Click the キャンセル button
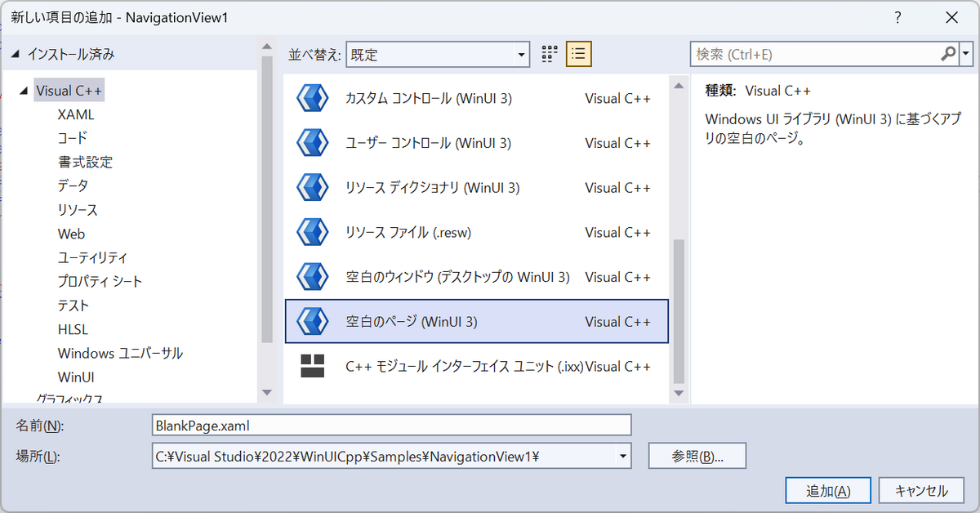The height and width of the screenshot is (513, 980). coord(921,491)
